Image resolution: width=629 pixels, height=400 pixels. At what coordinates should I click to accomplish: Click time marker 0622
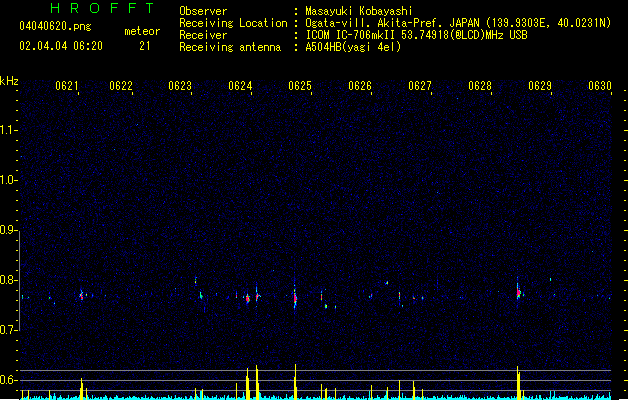pyautogui.click(x=121, y=86)
